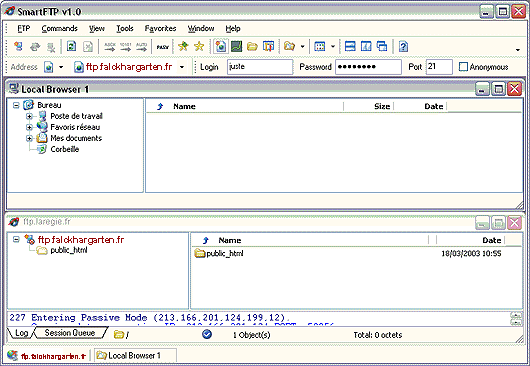Open the FTP menu

(x=24, y=28)
